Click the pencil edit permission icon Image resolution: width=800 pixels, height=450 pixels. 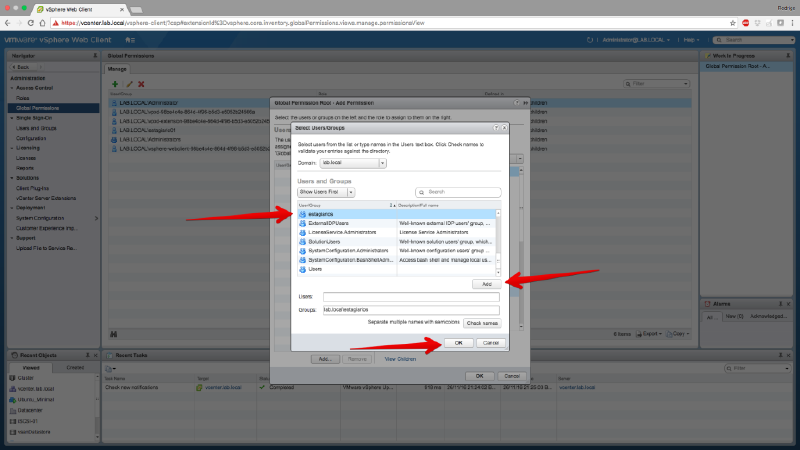pos(128,84)
